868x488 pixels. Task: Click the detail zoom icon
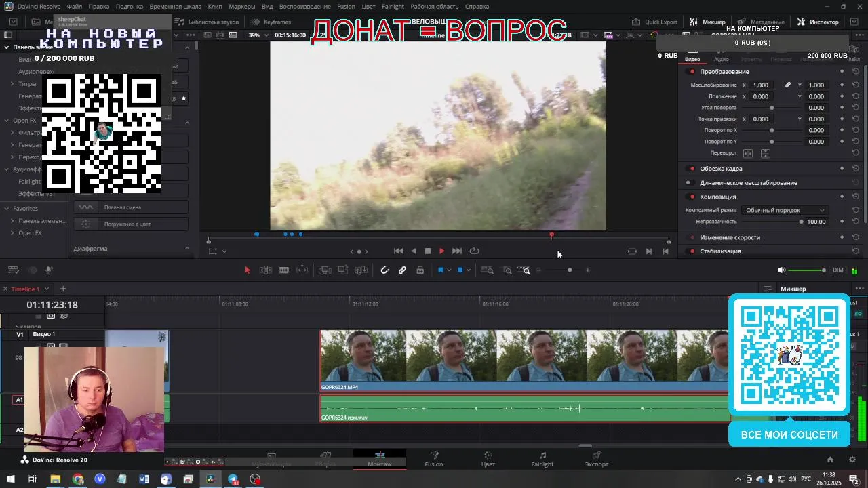(x=507, y=270)
